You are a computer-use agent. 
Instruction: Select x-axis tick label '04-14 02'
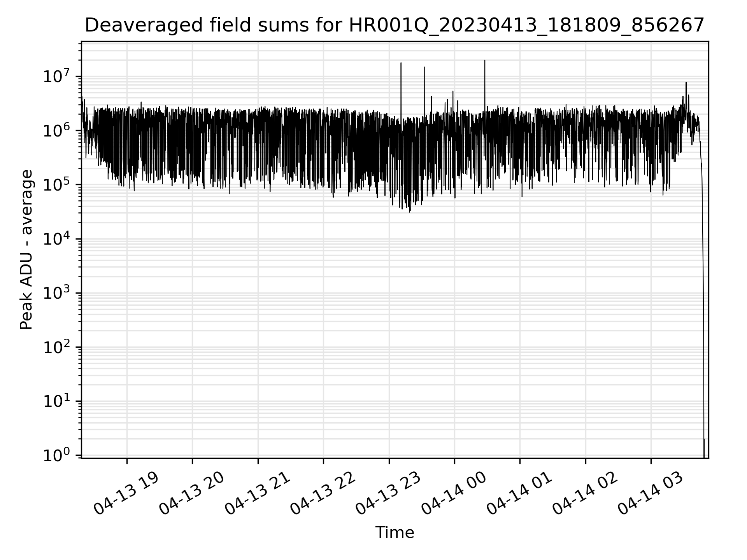pos(585,493)
